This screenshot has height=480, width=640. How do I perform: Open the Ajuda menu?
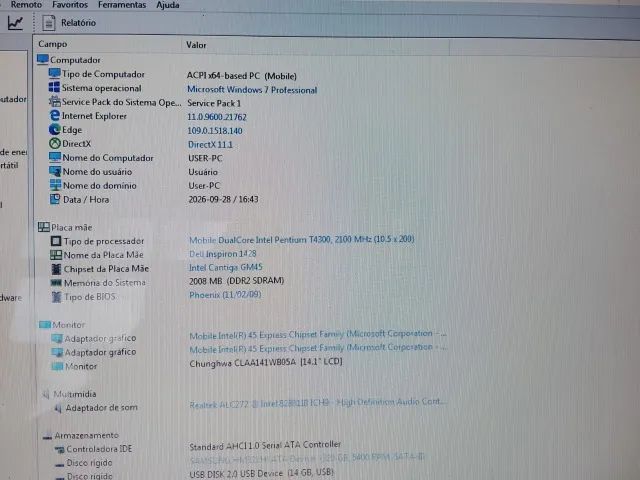click(167, 5)
